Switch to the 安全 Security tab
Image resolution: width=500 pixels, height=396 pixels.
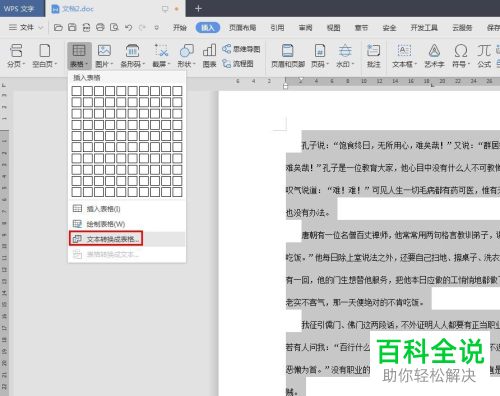pyautogui.click(x=389, y=28)
